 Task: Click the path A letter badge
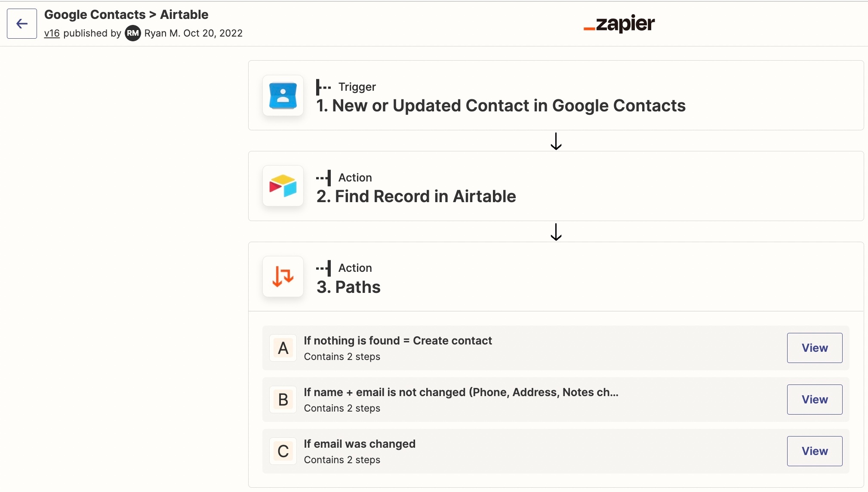click(x=283, y=348)
